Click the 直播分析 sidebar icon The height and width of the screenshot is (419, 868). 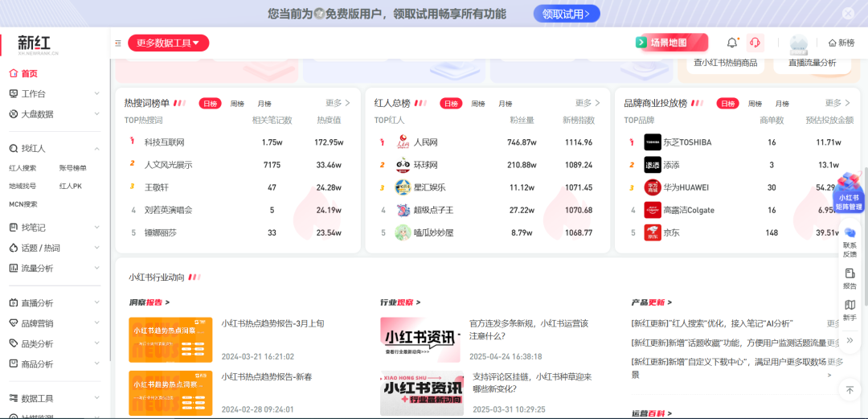14,303
